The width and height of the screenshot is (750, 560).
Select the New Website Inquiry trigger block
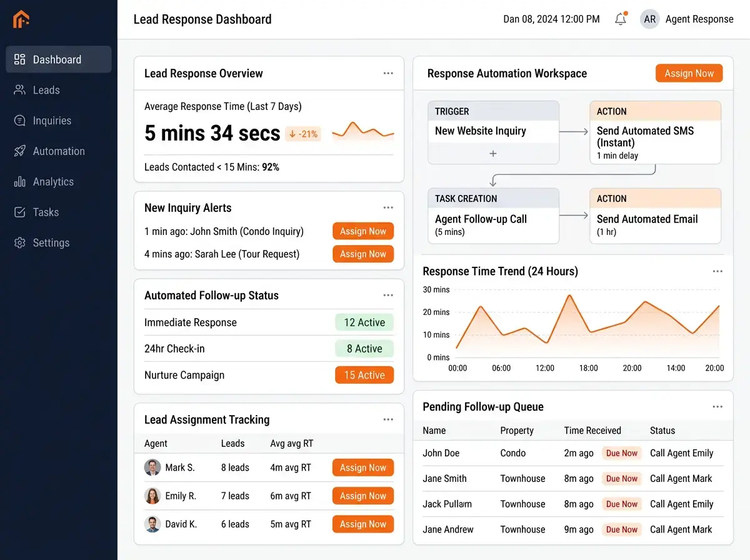(x=493, y=132)
